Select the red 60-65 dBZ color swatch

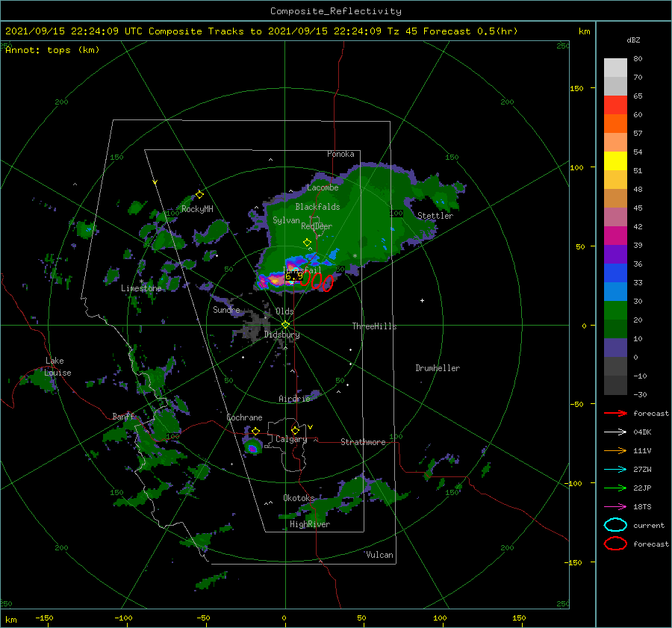(x=615, y=105)
